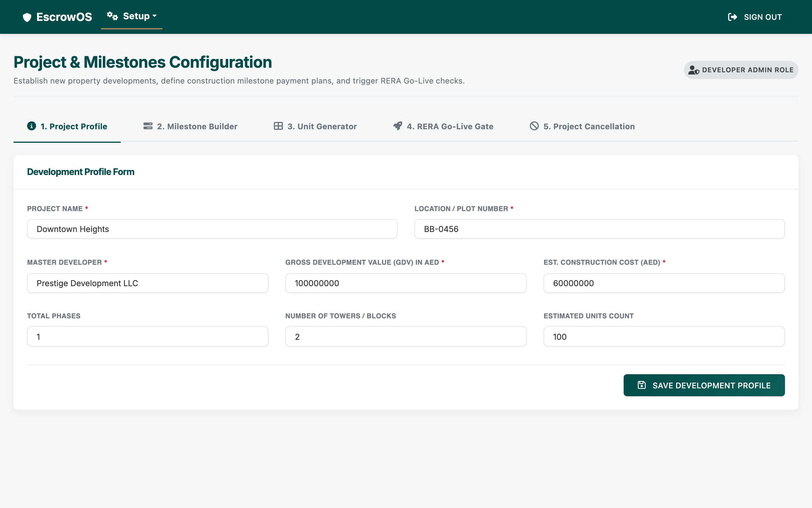This screenshot has width=812, height=508.
Task: Click the EscrowOS brand link
Action: [57, 17]
